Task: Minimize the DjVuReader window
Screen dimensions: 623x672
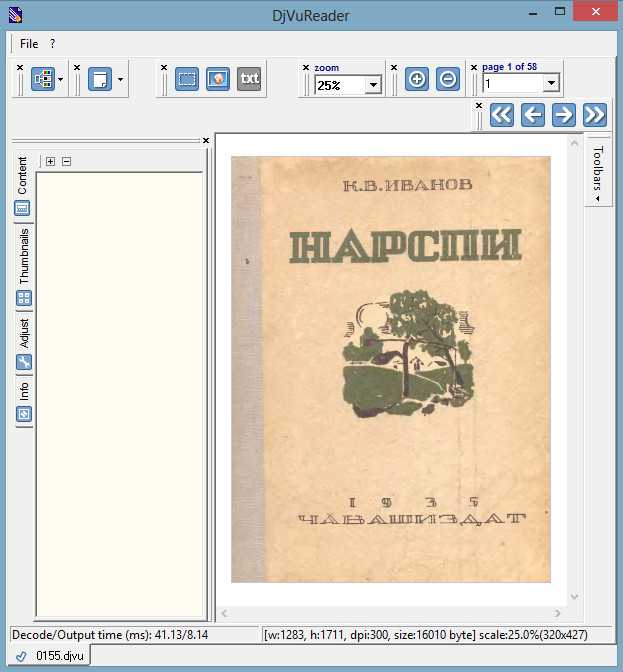Action: pyautogui.click(x=533, y=13)
